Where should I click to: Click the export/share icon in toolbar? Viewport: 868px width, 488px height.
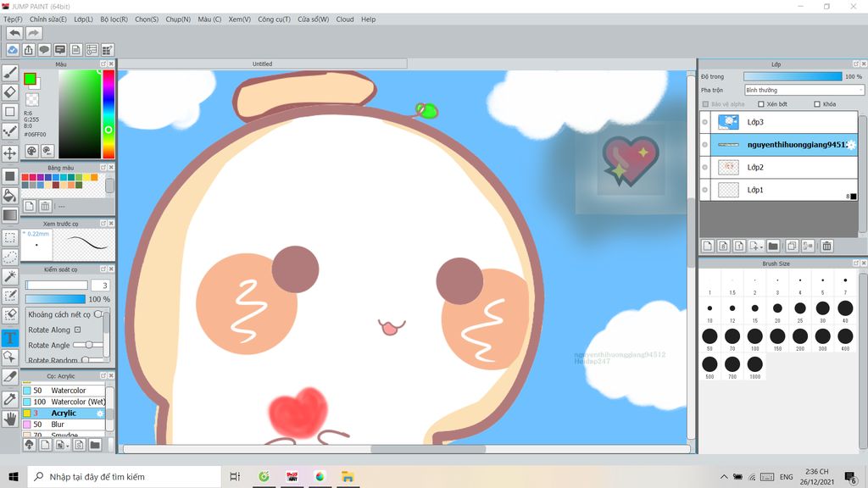tap(28, 50)
